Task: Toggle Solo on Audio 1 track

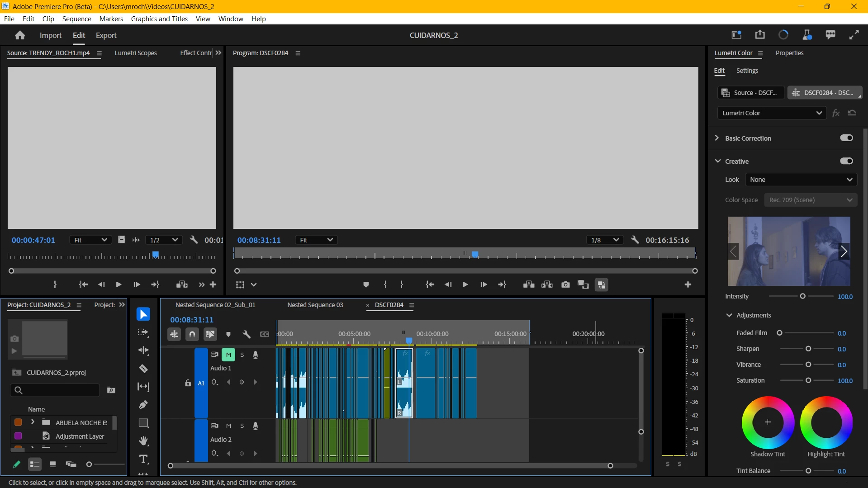Action: (242, 355)
